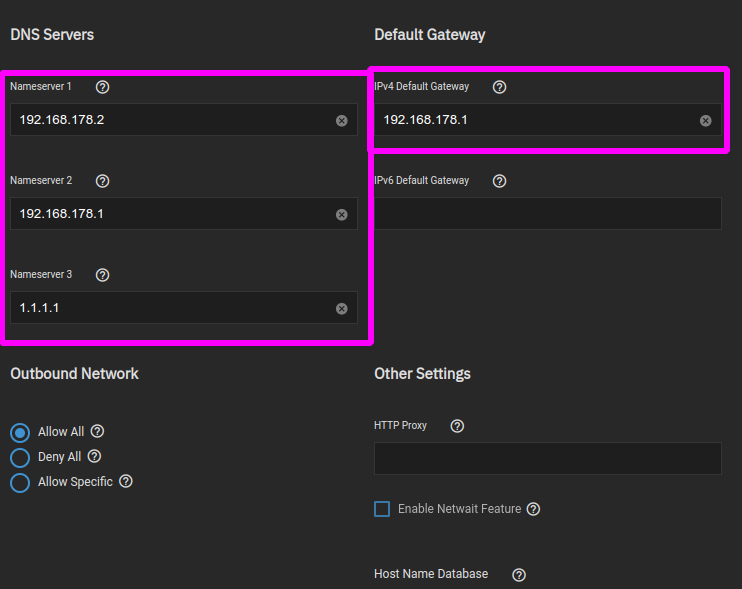Viewport: 742px width, 589px height.
Task: Enable the Netwait Feature checkbox
Action: click(x=382, y=509)
